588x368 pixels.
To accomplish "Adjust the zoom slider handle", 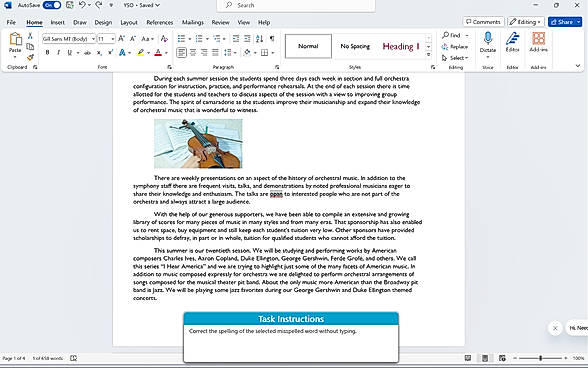I will [x=540, y=358].
